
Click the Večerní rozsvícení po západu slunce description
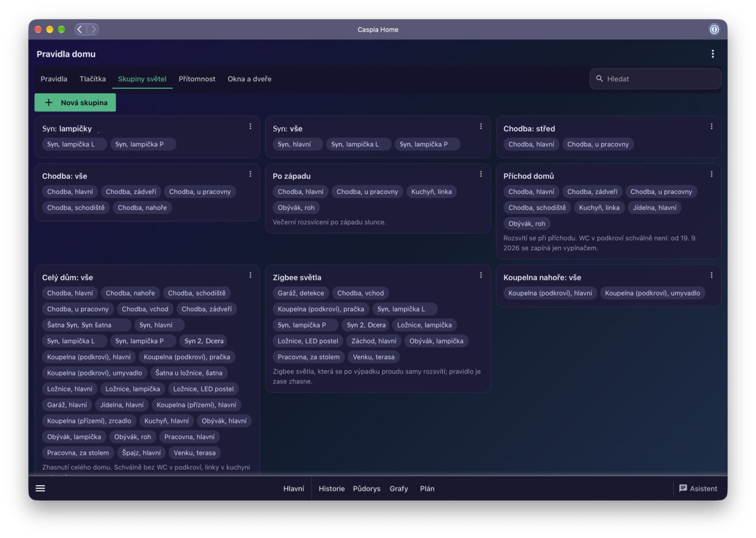(x=329, y=222)
